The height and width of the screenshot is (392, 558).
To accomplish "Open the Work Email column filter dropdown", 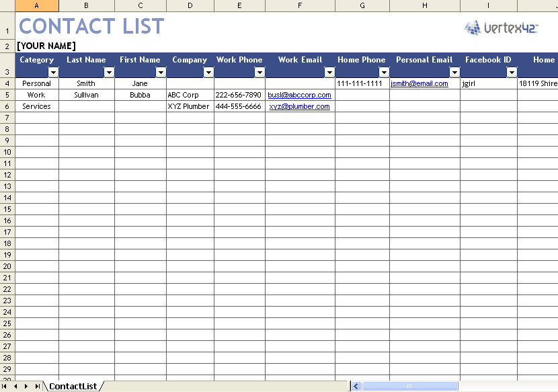I will point(329,71).
